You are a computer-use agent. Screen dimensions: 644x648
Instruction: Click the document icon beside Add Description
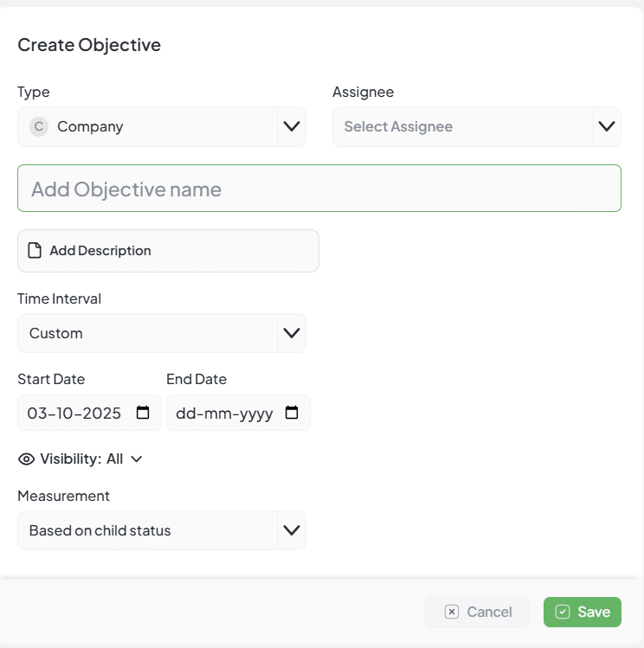coord(35,251)
